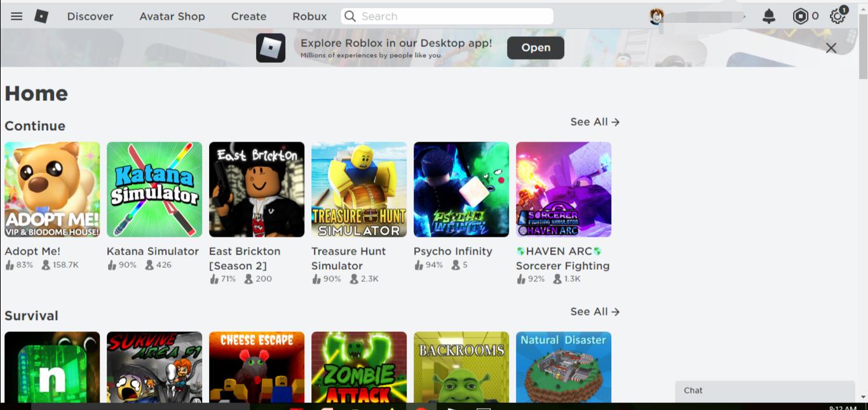This screenshot has width=868, height=410.
Task: Click the Open button for the Desktop app
Action: 536,48
